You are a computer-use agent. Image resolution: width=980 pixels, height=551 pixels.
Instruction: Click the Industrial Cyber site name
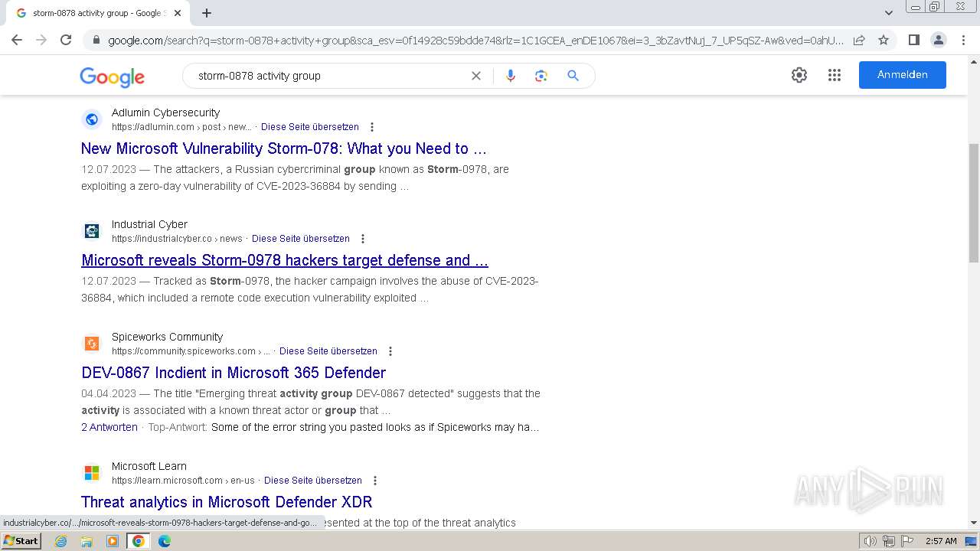pos(149,224)
